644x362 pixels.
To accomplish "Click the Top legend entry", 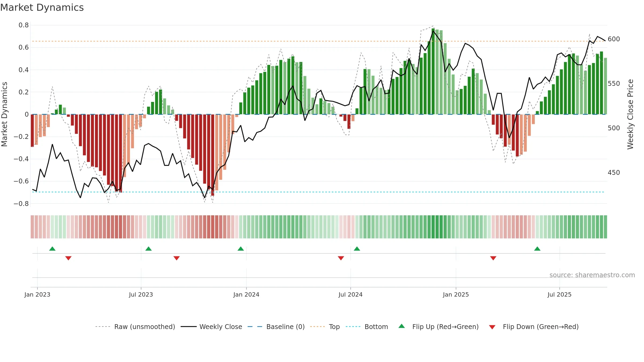I will pos(325,327).
